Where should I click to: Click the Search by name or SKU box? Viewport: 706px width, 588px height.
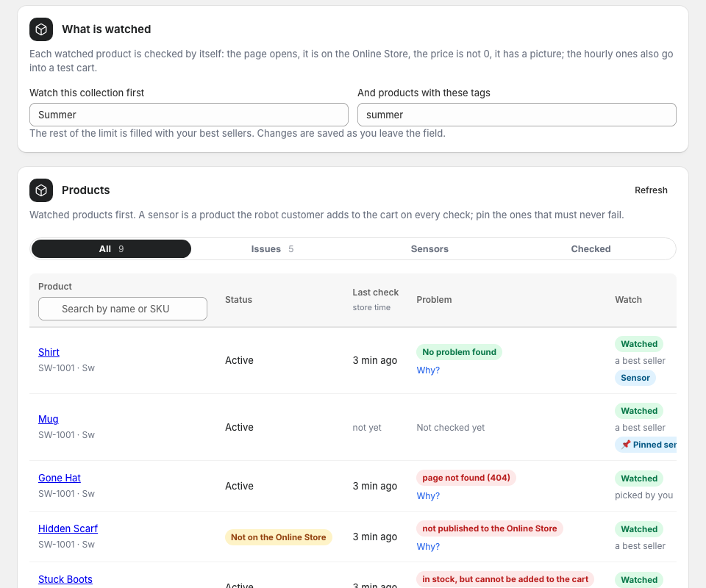(123, 309)
